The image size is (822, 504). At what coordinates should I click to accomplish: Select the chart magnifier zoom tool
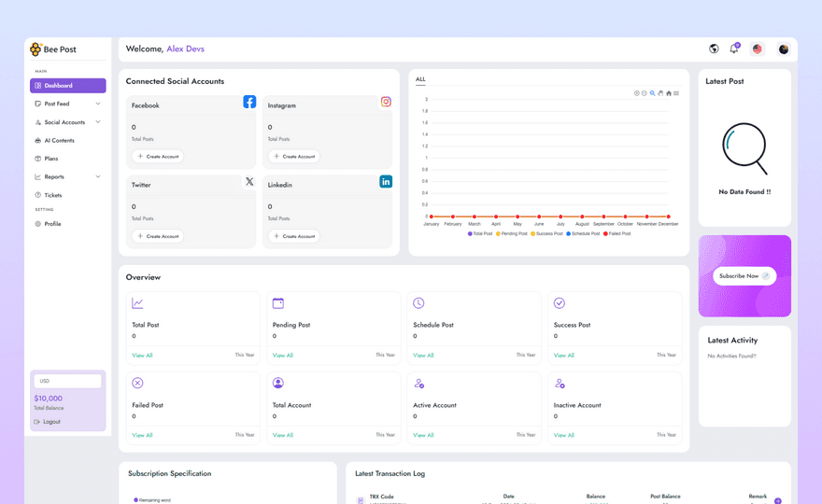tap(653, 93)
